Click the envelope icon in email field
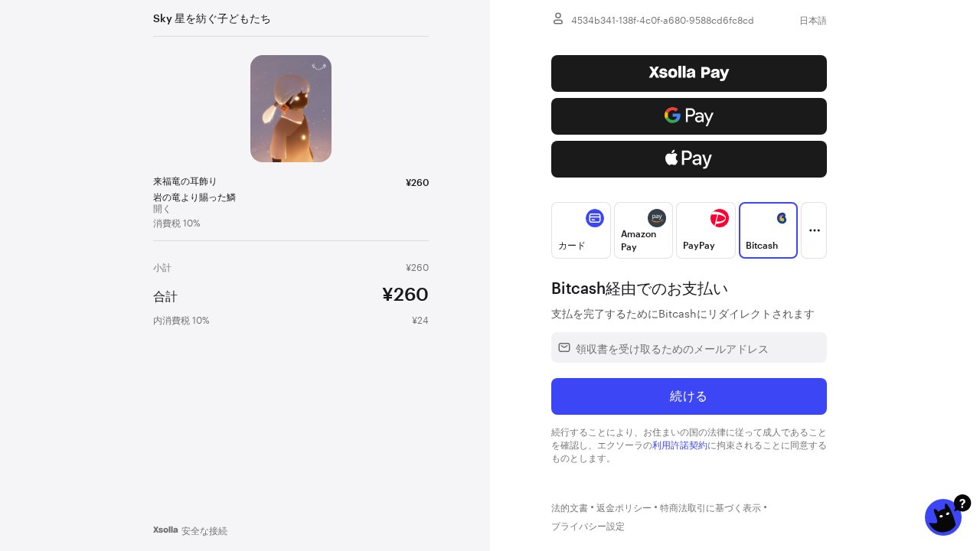 tap(564, 347)
